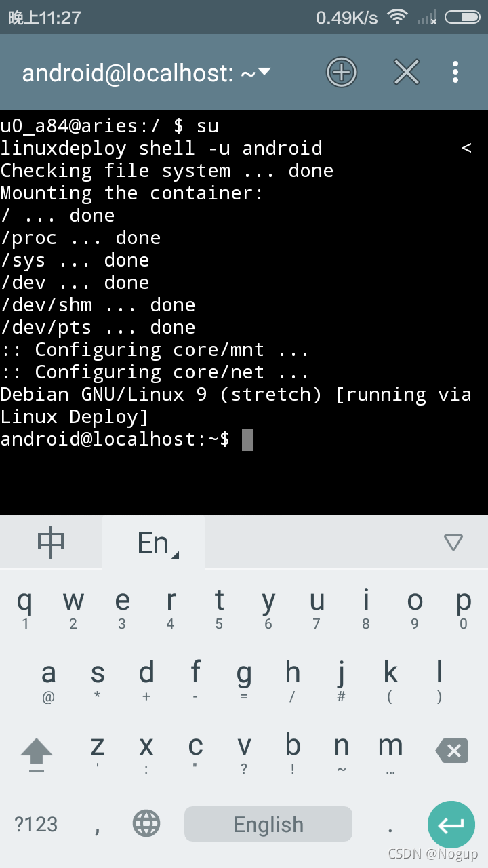Viewport: 488px width, 868px height.
Task: Switch keyboard to Chinese input
Action: click(51, 542)
